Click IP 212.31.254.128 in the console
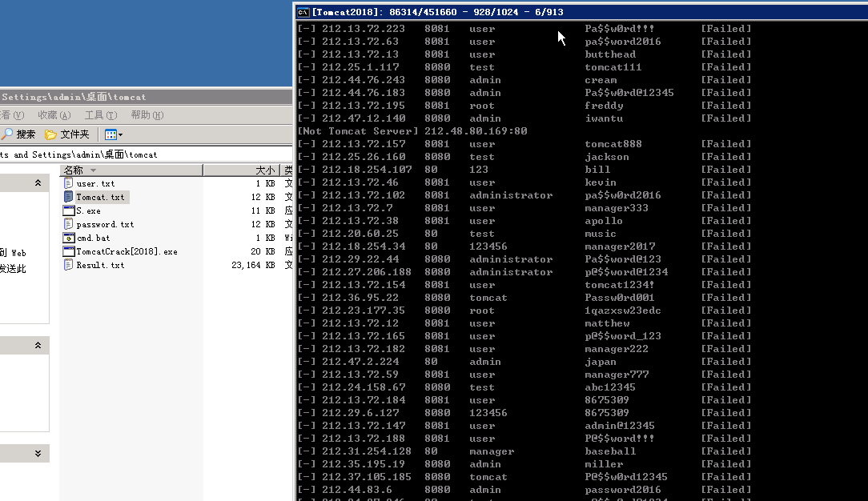 (x=367, y=451)
